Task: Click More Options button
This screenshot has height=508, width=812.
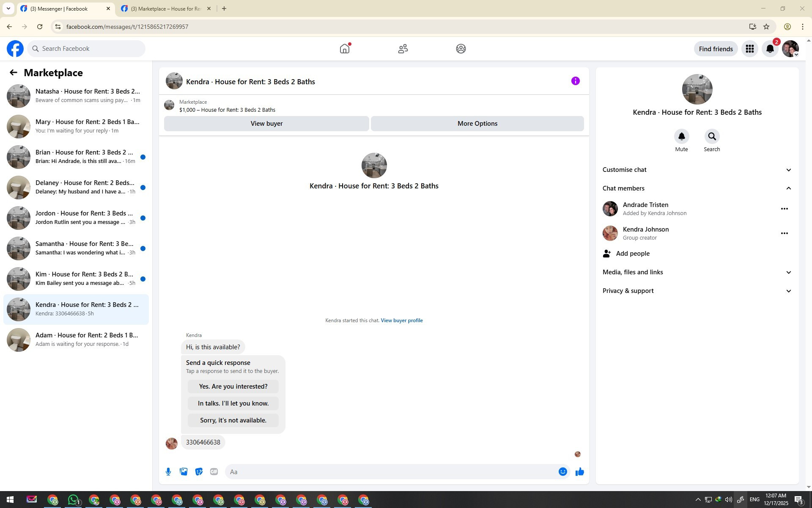Action: pos(477,124)
